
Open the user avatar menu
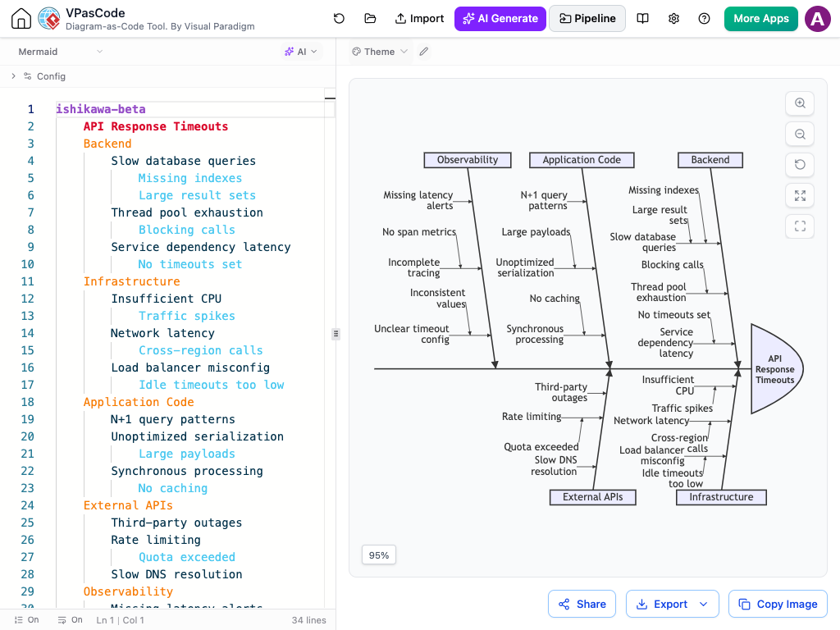tap(818, 19)
